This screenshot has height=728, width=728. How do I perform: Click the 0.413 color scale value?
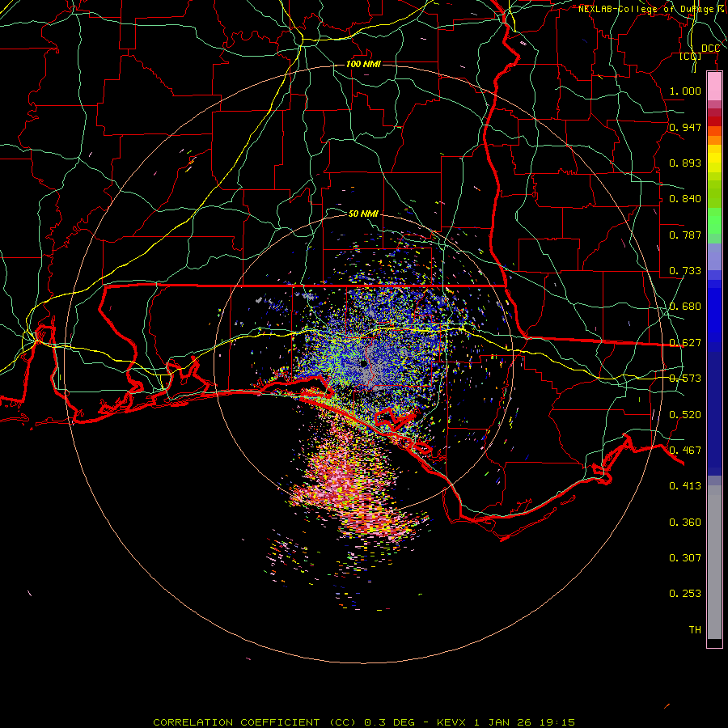tap(685, 486)
